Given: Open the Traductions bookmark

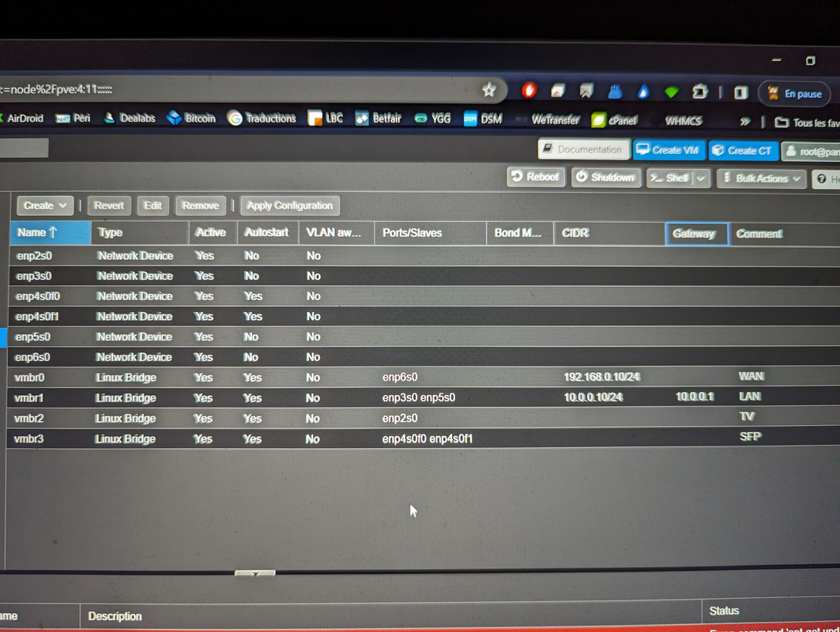Looking at the screenshot, I should (x=262, y=118).
